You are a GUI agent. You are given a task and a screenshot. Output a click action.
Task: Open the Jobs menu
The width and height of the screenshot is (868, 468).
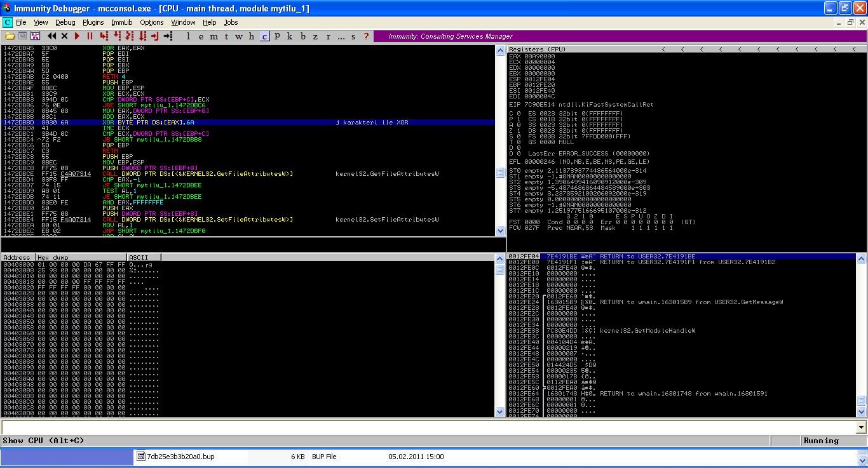click(x=231, y=22)
